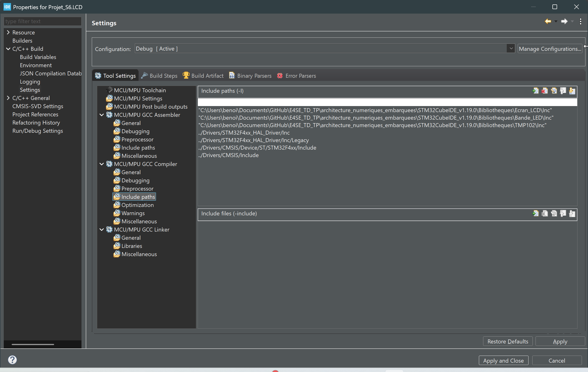
Task: Switch to the Error Parsers tab
Action: coord(296,76)
